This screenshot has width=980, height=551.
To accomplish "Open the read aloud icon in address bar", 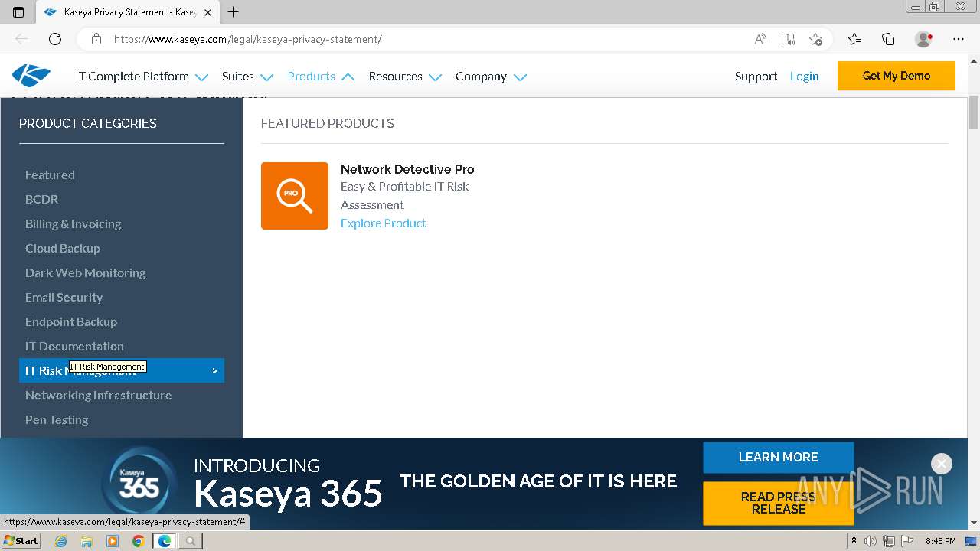I will click(760, 39).
